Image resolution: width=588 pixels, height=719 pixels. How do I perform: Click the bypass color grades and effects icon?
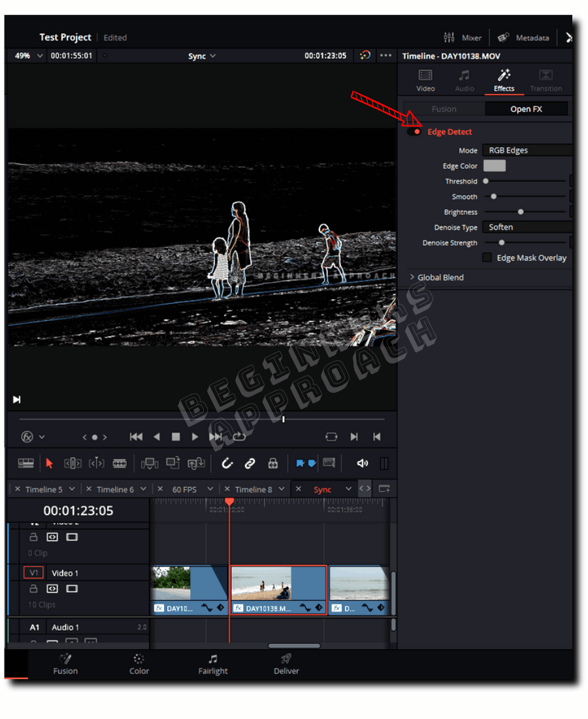pos(365,56)
